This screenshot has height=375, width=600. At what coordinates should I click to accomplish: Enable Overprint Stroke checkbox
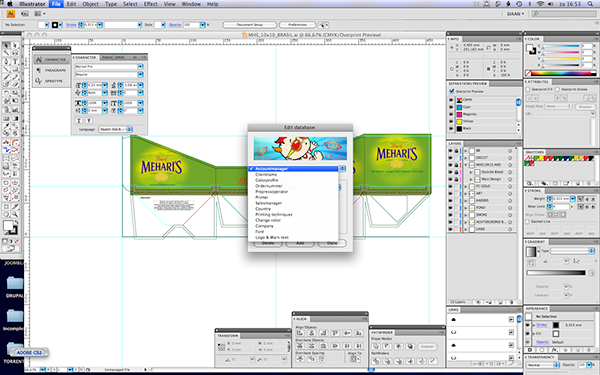557,90
